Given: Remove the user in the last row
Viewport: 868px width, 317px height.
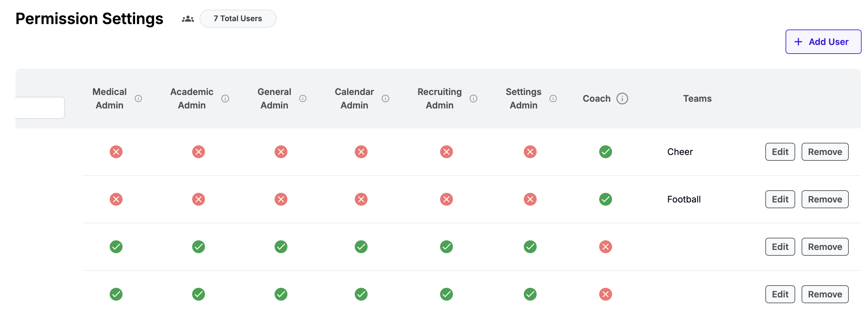Looking at the screenshot, I should click(824, 294).
